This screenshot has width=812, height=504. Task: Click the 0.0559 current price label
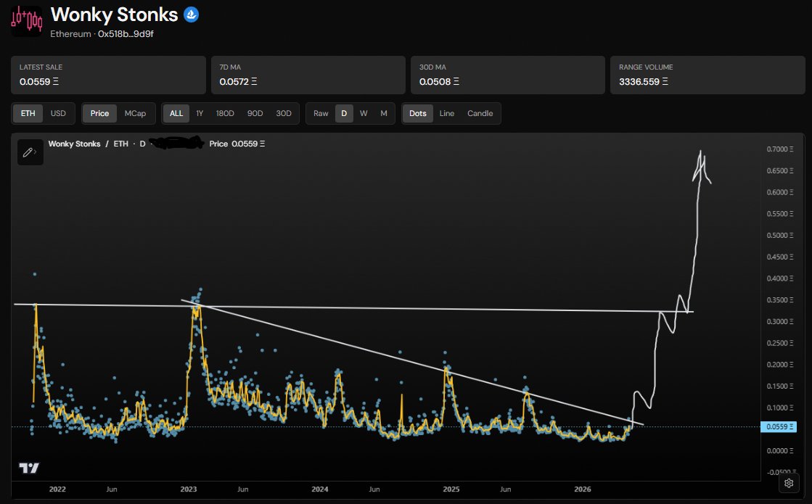coord(778,427)
